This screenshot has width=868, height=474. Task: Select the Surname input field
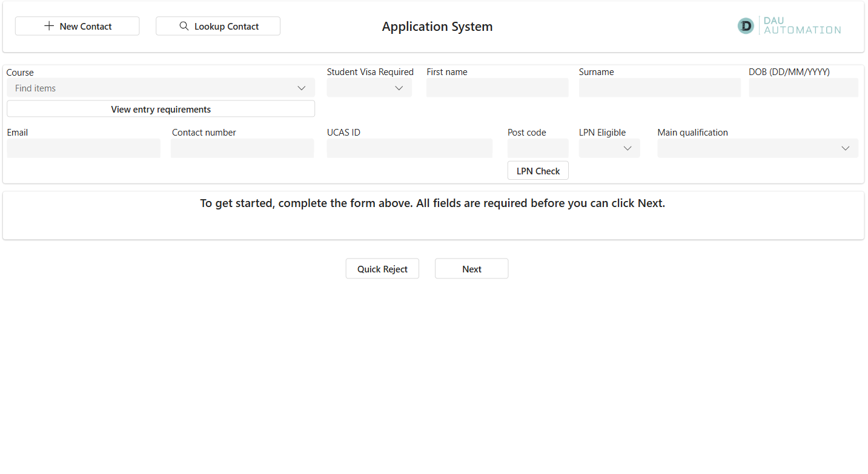click(x=659, y=88)
